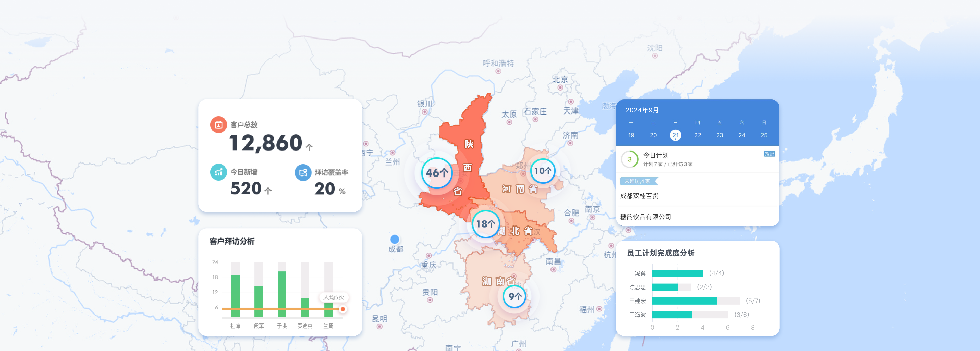Click the orange average line endpoint dot

(343, 309)
